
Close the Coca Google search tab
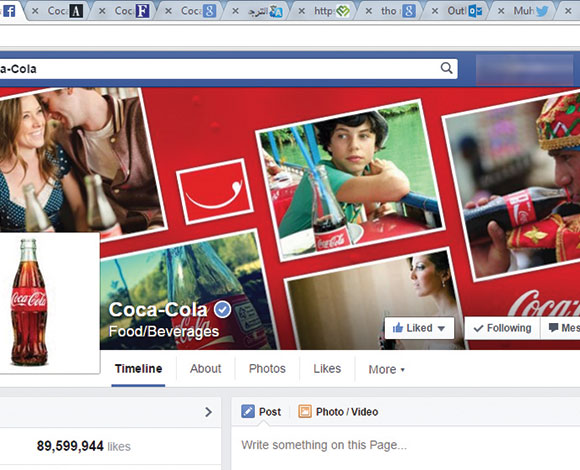168,11
